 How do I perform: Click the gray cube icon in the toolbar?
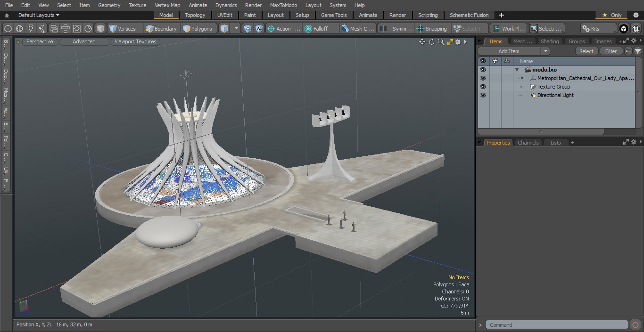pyautogui.click(x=100, y=29)
